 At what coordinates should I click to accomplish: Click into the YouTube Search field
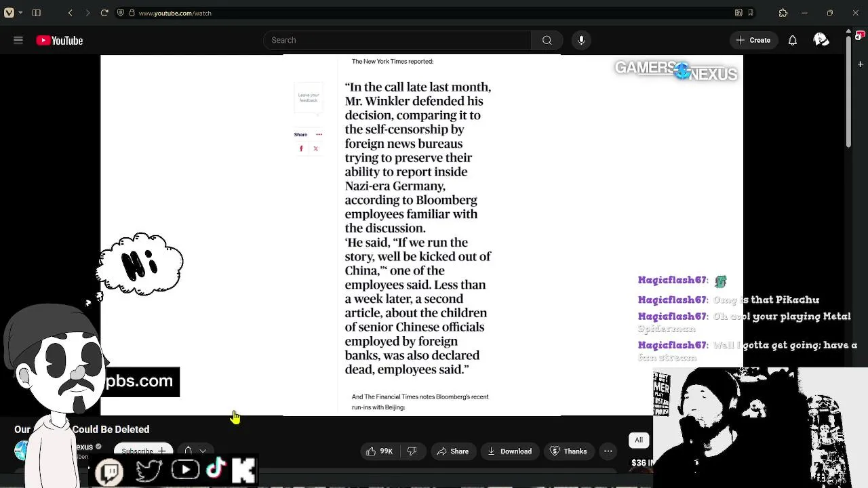click(397, 40)
